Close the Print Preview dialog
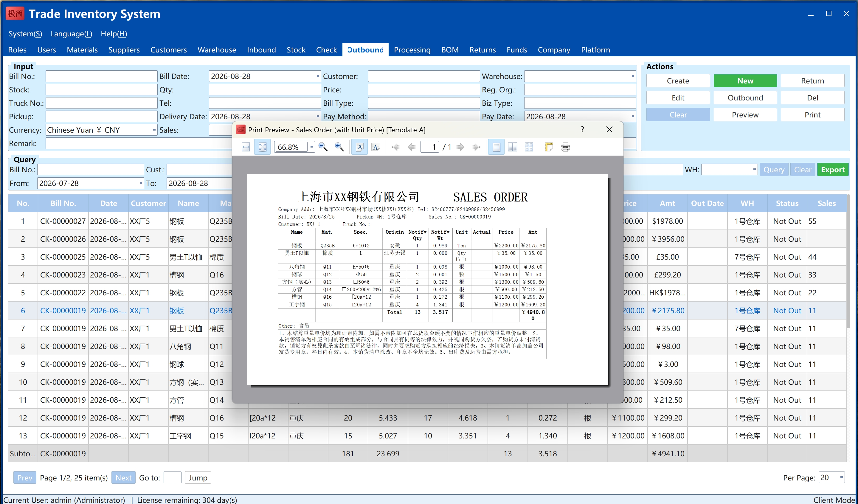Screen dimensions: 858x504 (x=609, y=129)
